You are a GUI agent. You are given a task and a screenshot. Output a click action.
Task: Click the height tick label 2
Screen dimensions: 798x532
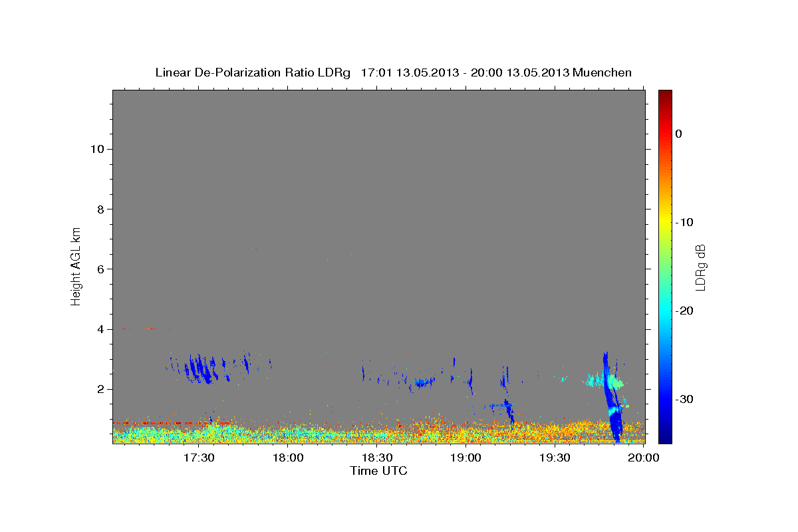[x=100, y=389]
